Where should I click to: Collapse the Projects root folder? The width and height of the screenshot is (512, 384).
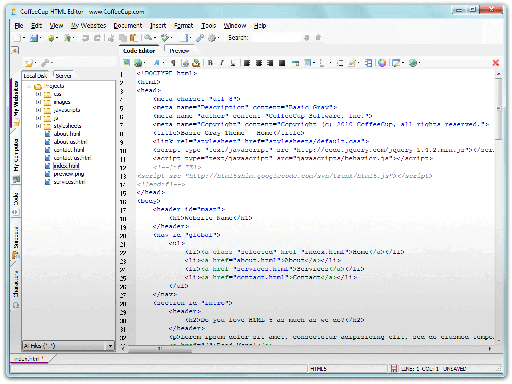(29, 87)
